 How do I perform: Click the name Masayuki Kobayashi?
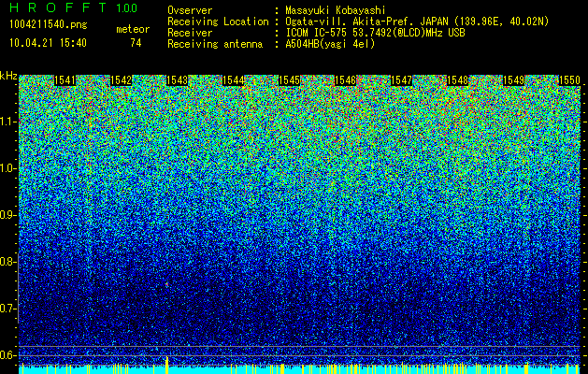(x=335, y=10)
